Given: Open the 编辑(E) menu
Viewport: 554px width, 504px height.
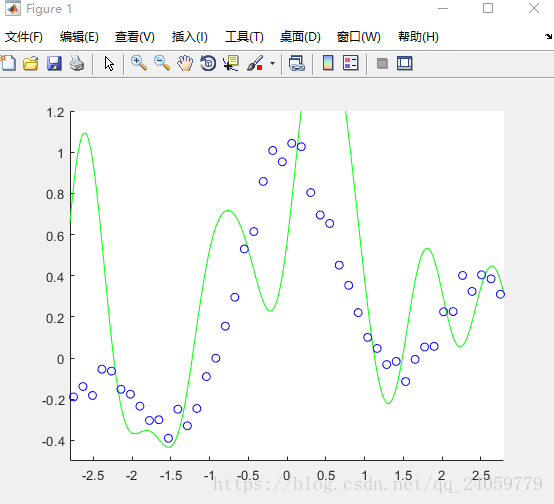Looking at the screenshot, I should point(79,37).
